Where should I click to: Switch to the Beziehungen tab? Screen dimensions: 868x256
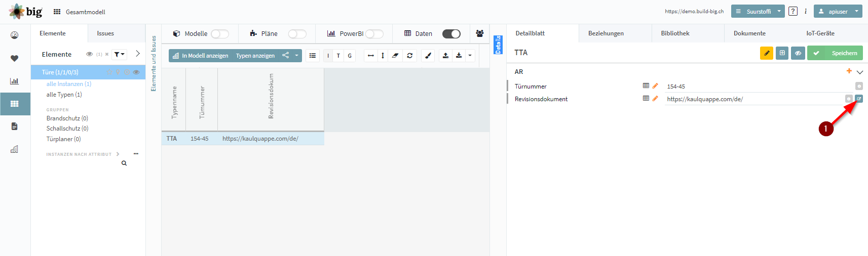click(606, 33)
